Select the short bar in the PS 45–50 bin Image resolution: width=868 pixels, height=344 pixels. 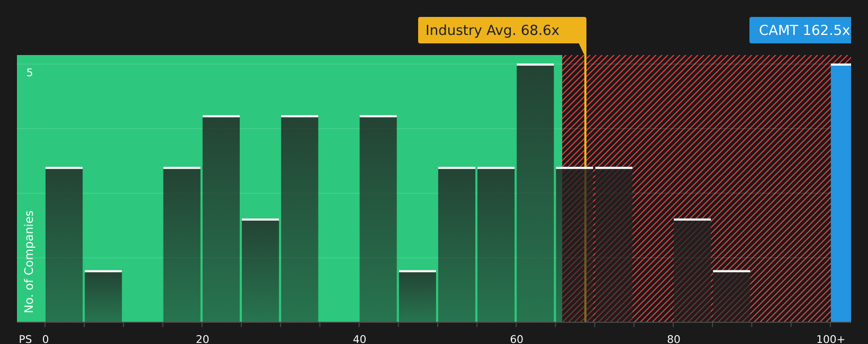click(418, 296)
